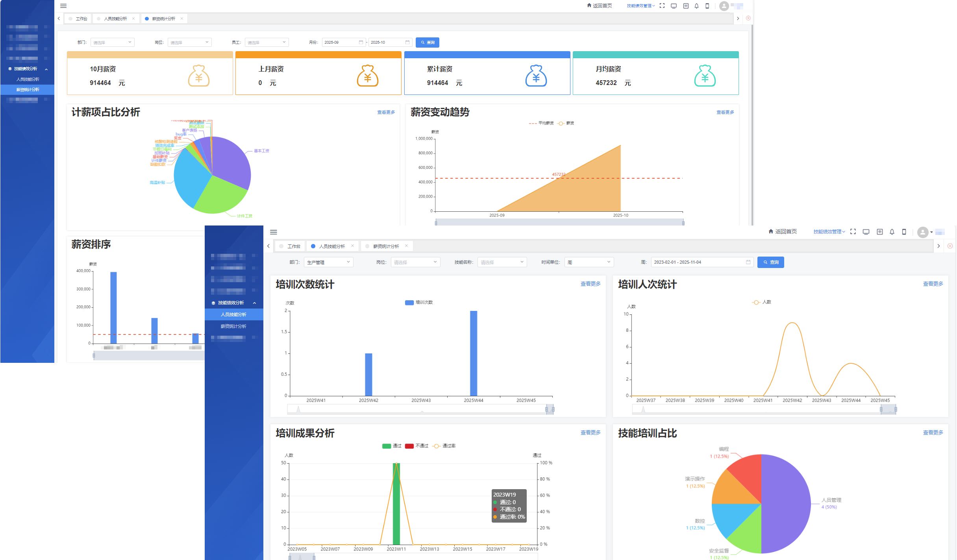Select 薪资统计分析 in lower sidebar menu
Image resolution: width=957 pixels, height=560 pixels.
[x=233, y=326]
